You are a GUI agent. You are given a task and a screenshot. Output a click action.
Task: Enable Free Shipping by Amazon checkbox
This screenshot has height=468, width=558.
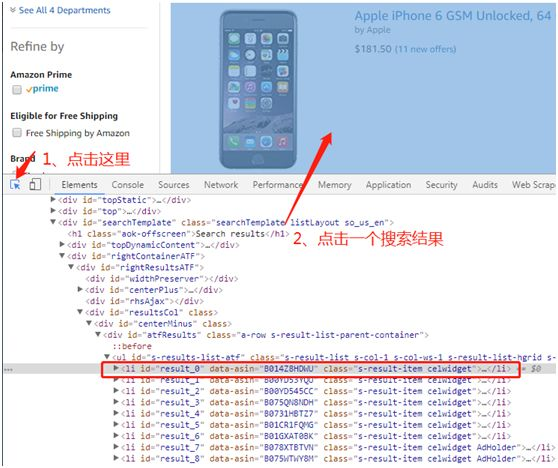point(17,133)
